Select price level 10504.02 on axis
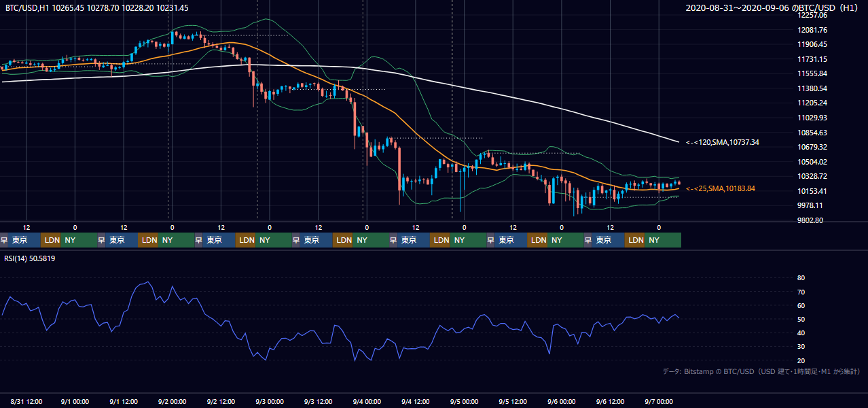Viewport: 868px width, 408px height. 812,162
